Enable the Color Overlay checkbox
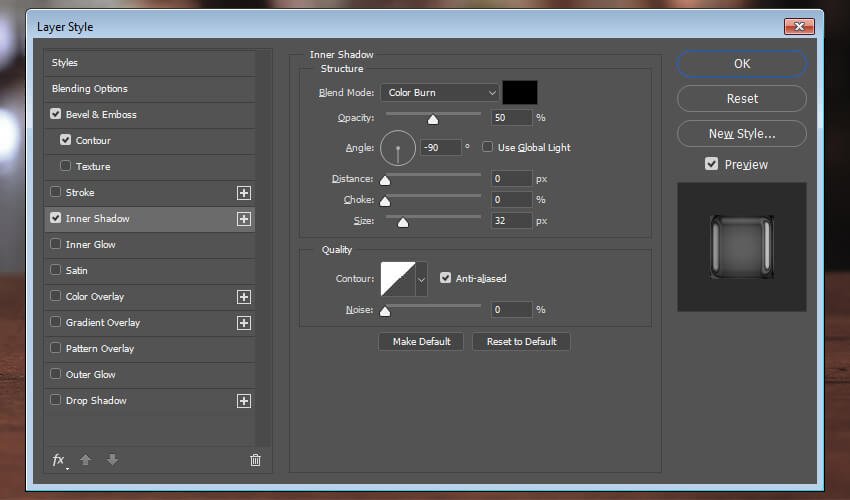The image size is (850, 500). point(55,296)
